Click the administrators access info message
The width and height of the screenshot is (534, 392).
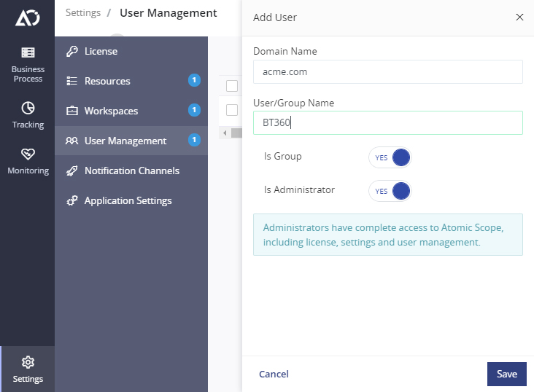coord(388,235)
